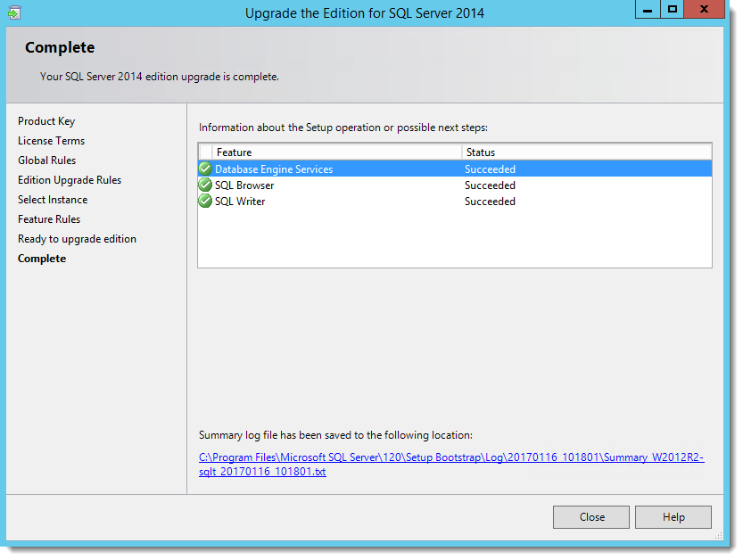Minimize the SQL Server upgrade window

click(648, 10)
